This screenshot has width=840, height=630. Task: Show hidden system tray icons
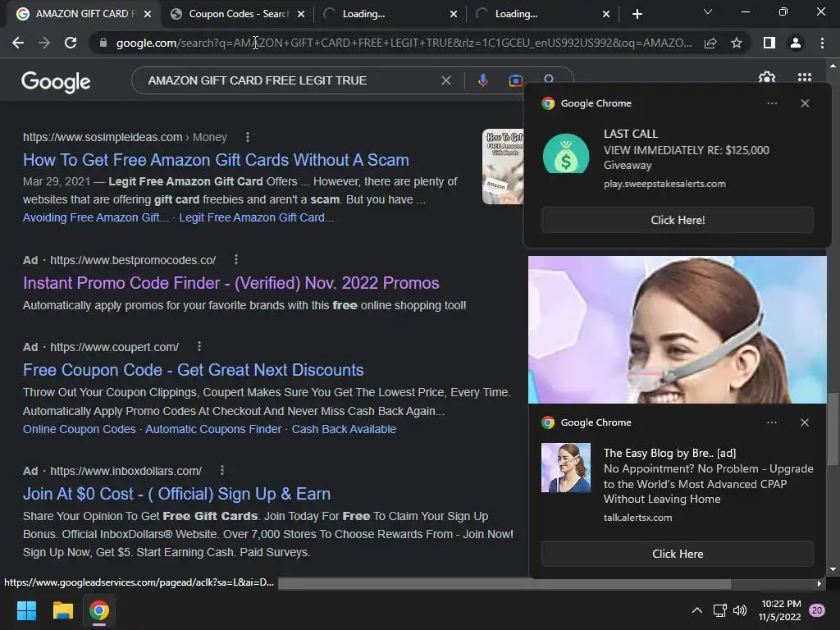click(697, 610)
